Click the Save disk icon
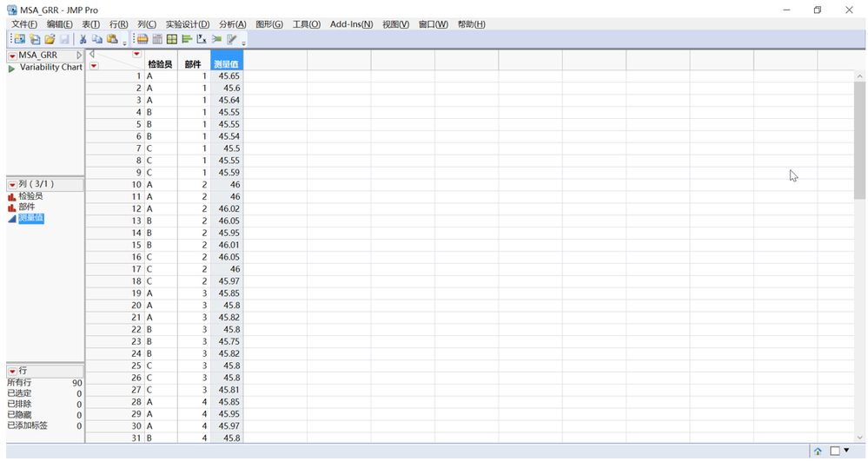This screenshot has width=868, height=461. click(x=64, y=39)
